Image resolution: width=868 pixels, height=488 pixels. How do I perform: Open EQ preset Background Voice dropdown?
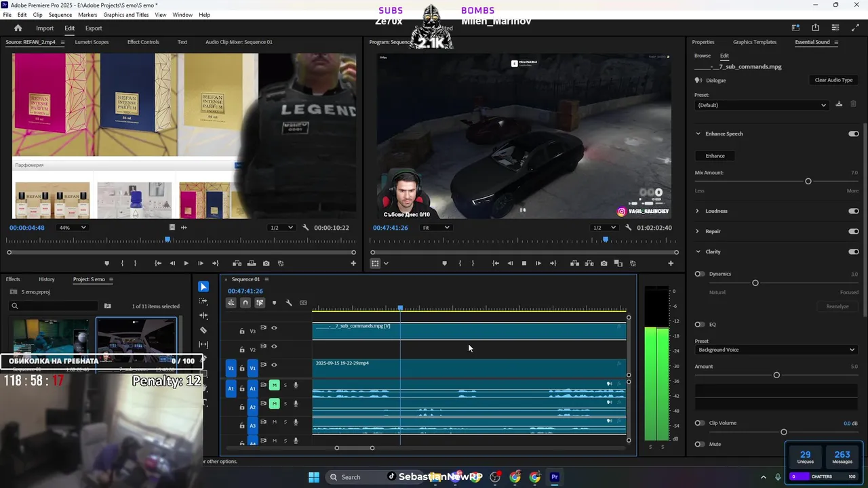coord(776,350)
